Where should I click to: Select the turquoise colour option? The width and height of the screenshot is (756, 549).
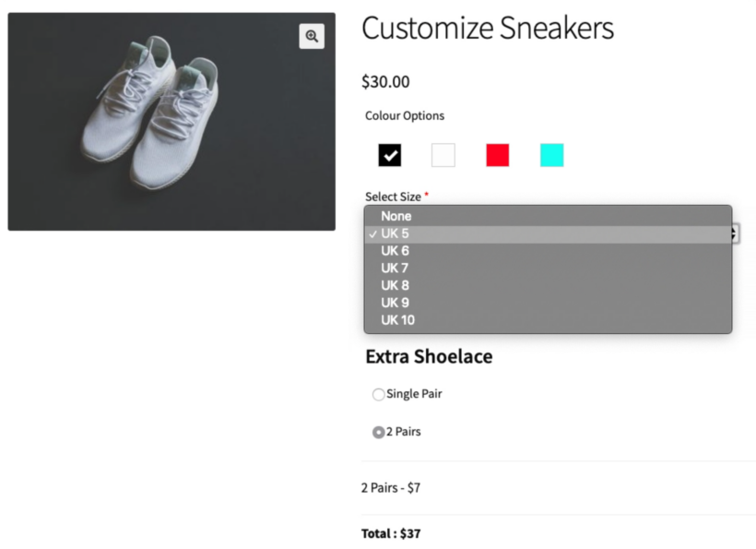tap(550, 154)
